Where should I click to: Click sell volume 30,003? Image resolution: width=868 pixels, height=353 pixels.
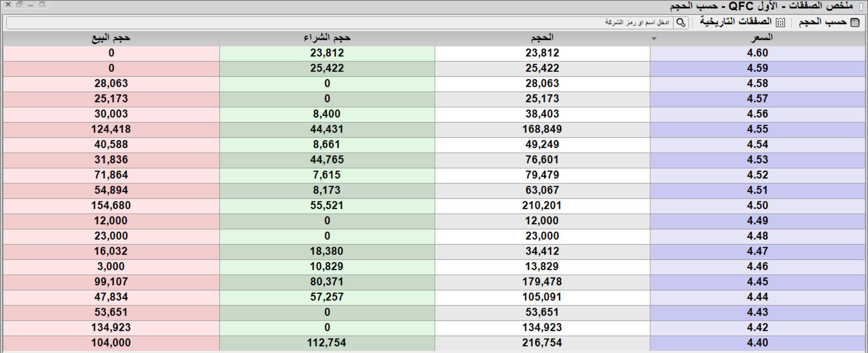(111, 114)
